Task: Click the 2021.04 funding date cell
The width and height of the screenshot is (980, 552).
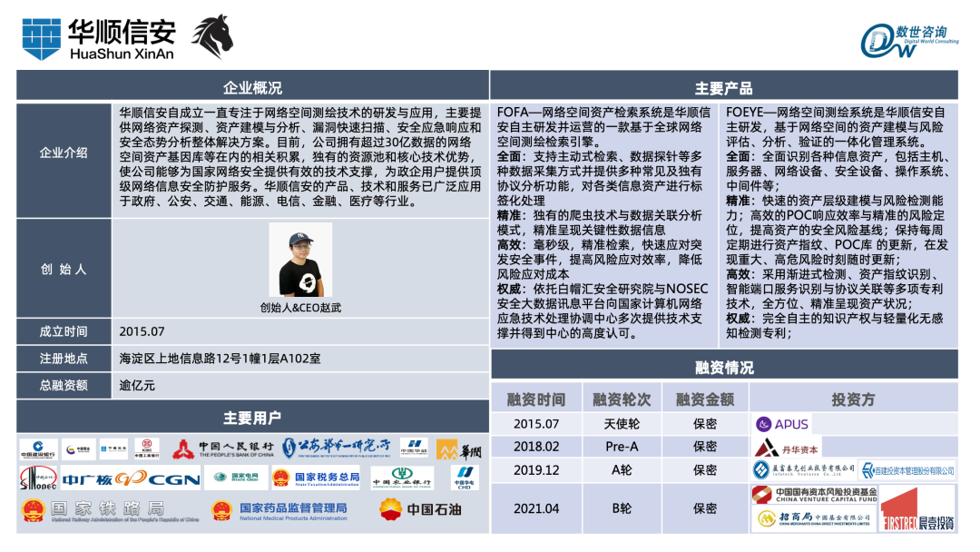Action: point(536,508)
